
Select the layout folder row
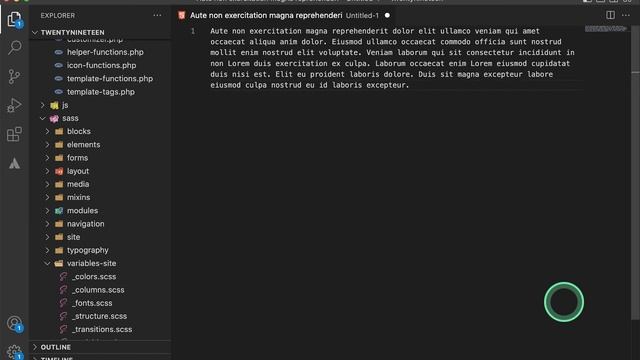(x=100, y=171)
